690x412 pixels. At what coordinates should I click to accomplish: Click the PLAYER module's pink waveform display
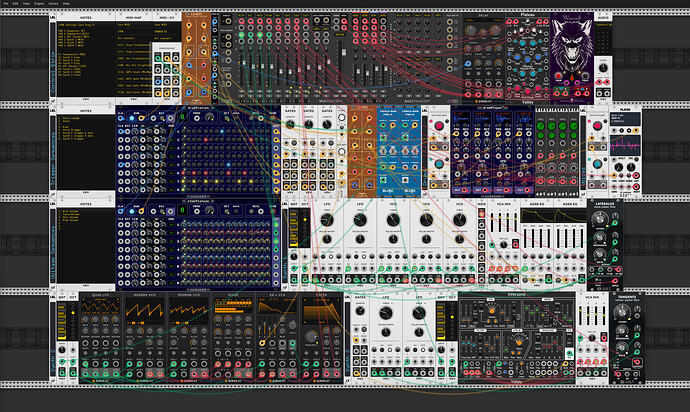pos(625,145)
